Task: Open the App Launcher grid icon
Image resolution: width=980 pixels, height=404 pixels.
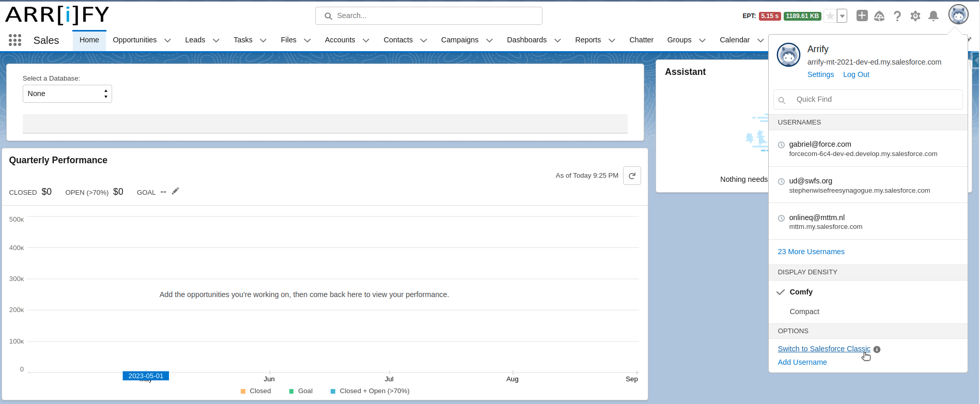Action: tap(15, 40)
